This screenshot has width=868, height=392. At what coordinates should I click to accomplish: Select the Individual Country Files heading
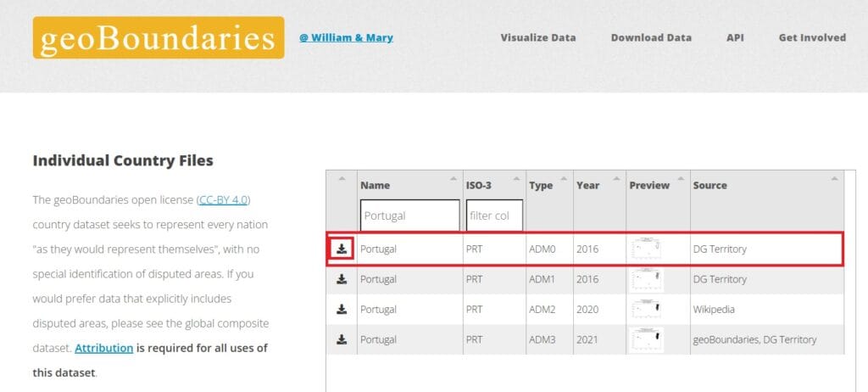tap(123, 161)
